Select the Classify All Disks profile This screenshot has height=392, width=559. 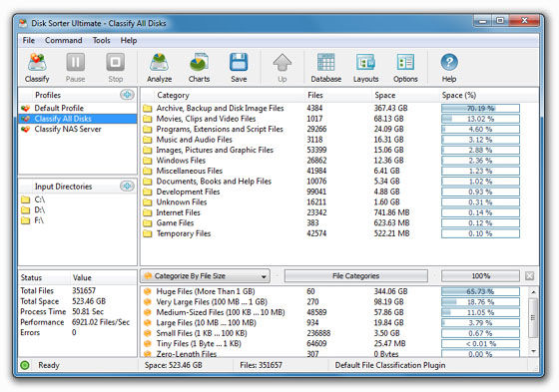[78, 119]
